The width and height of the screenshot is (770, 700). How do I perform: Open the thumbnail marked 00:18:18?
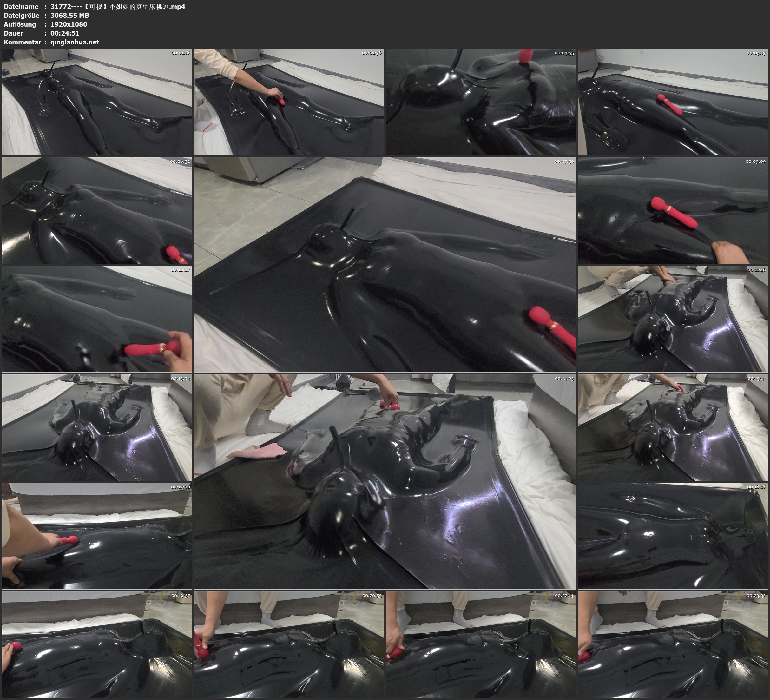[x=673, y=536]
